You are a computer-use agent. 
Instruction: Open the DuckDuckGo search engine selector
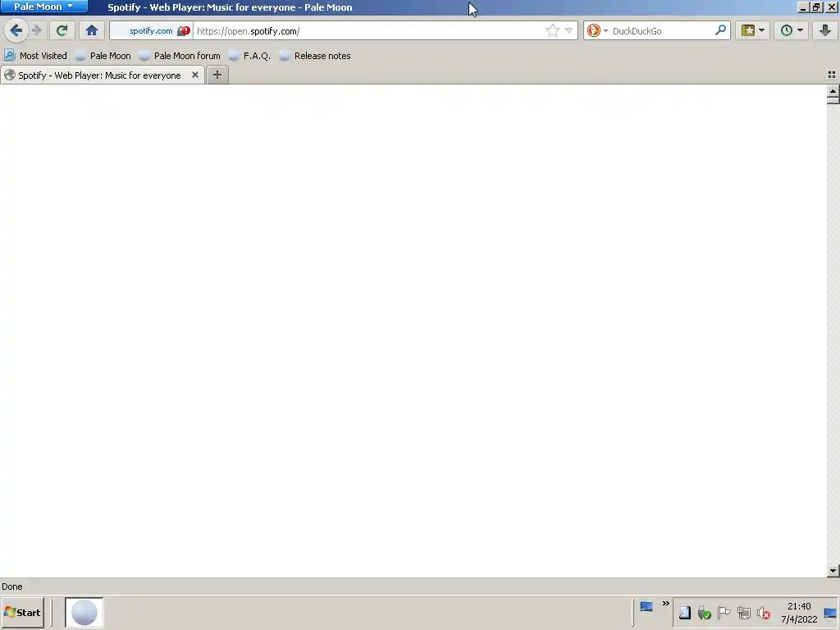click(597, 30)
